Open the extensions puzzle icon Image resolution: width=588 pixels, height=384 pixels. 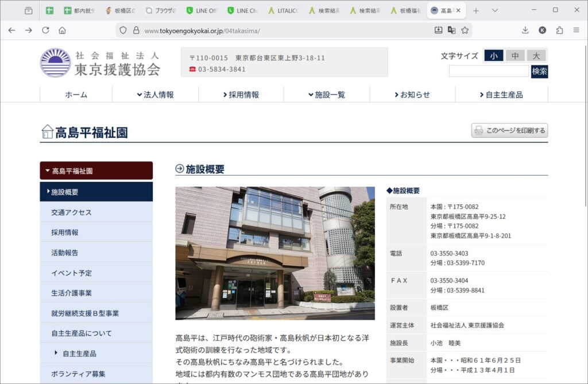click(x=559, y=30)
